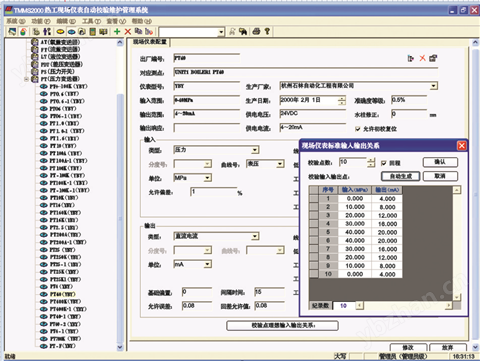The height and width of the screenshot is (361, 480).
Task: Click the LT (液位变送器) folder icon in tree
Action: coord(35,57)
